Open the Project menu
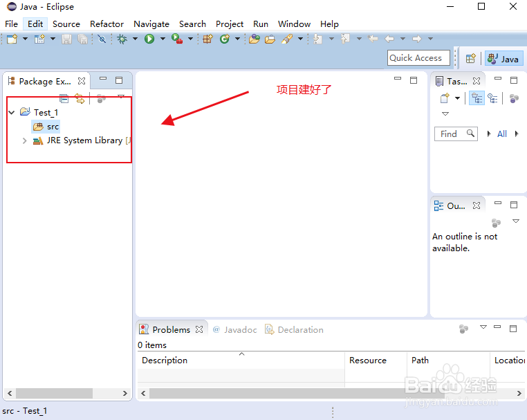 pos(230,24)
